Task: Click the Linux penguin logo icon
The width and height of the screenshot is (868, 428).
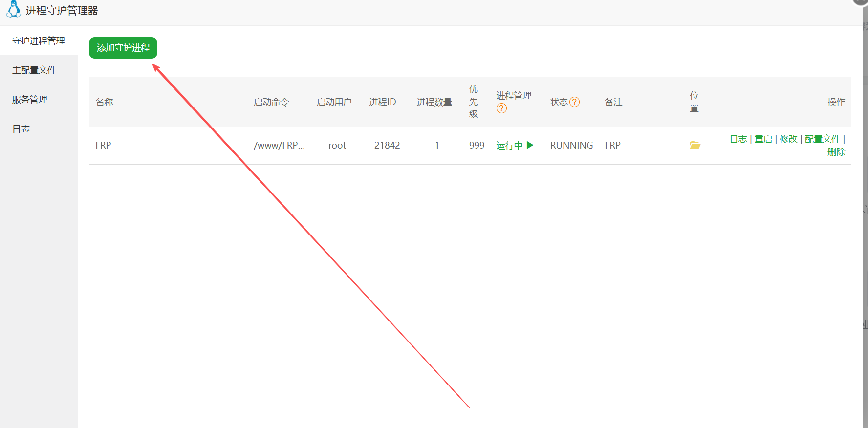Action: (x=14, y=9)
